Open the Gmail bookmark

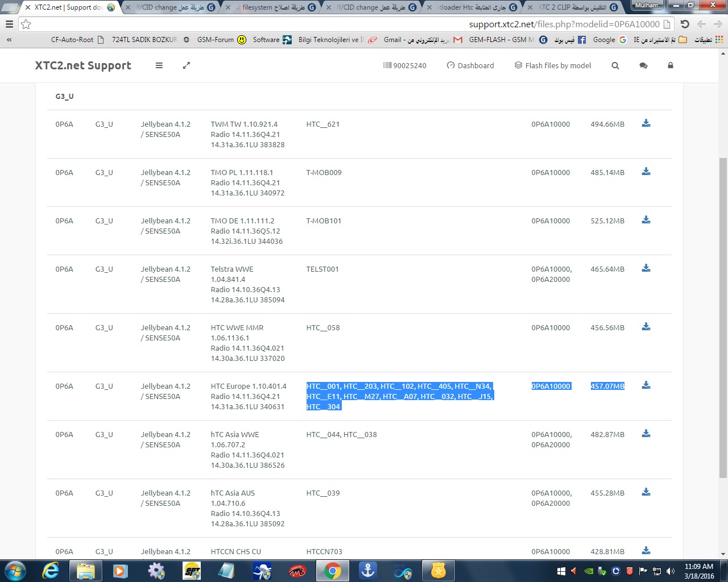coord(423,40)
